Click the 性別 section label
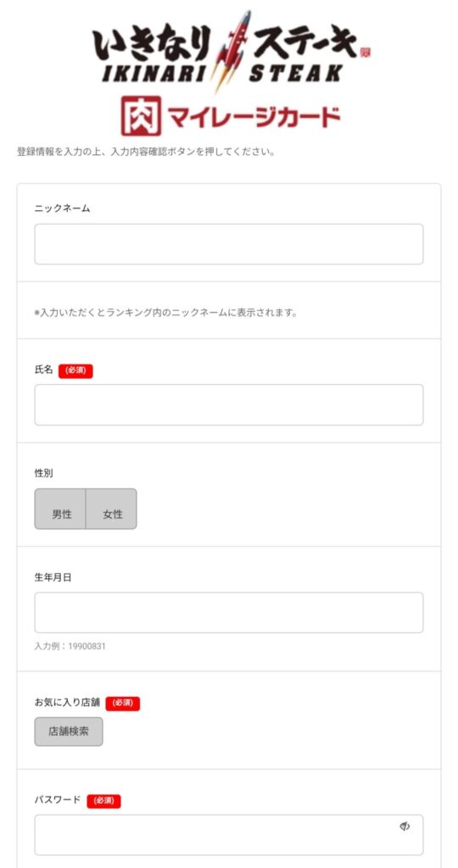Image resolution: width=458 pixels, height=868 pixels. coord(44,473)
